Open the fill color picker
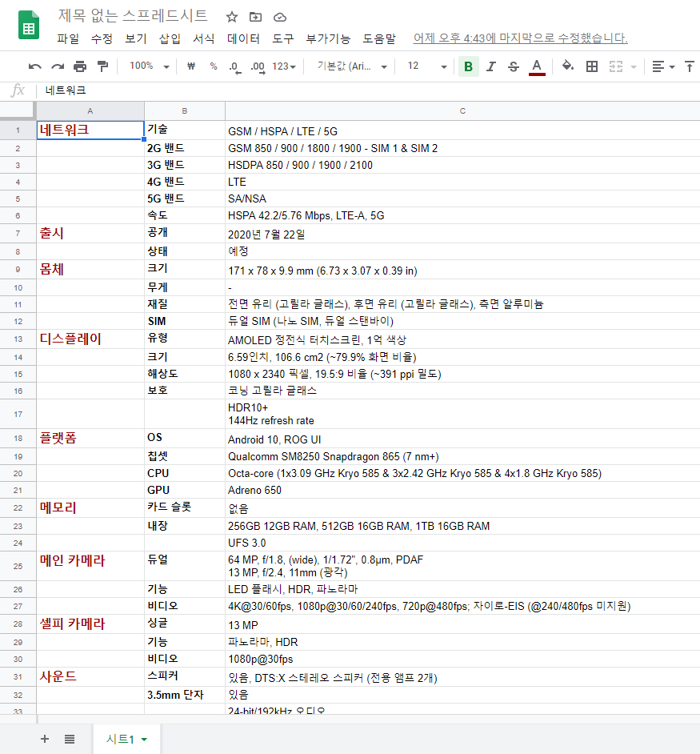 (x=568, y=66)
